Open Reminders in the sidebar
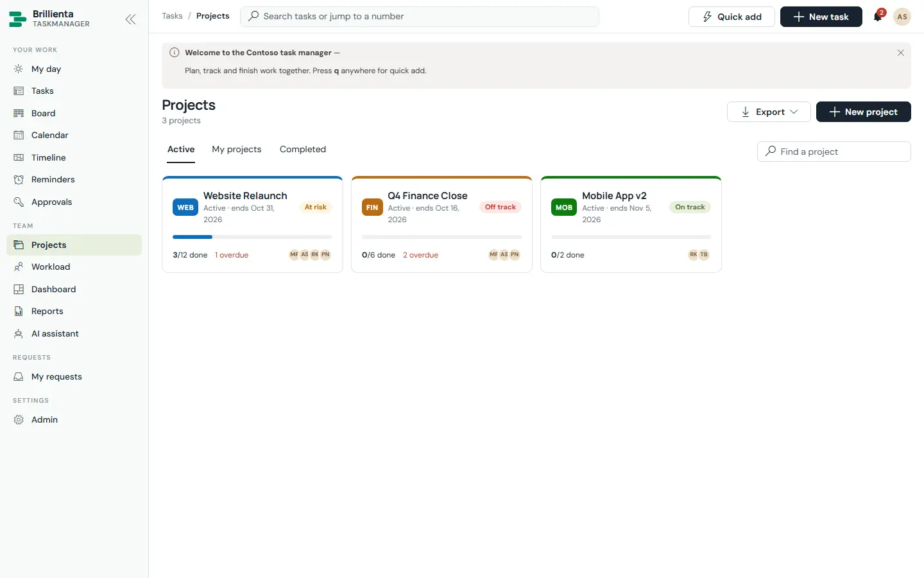The image size is (924, 578). coord(74,180)
